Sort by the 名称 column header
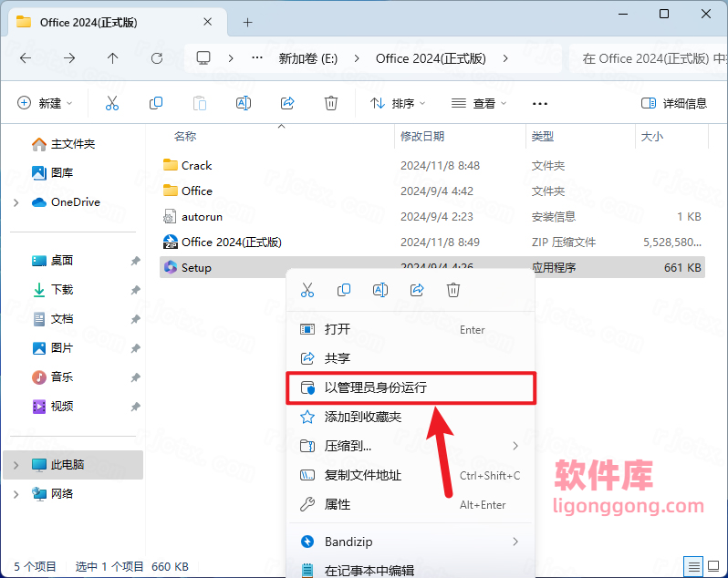Screen dimensions: 728x578 (185, 137)
